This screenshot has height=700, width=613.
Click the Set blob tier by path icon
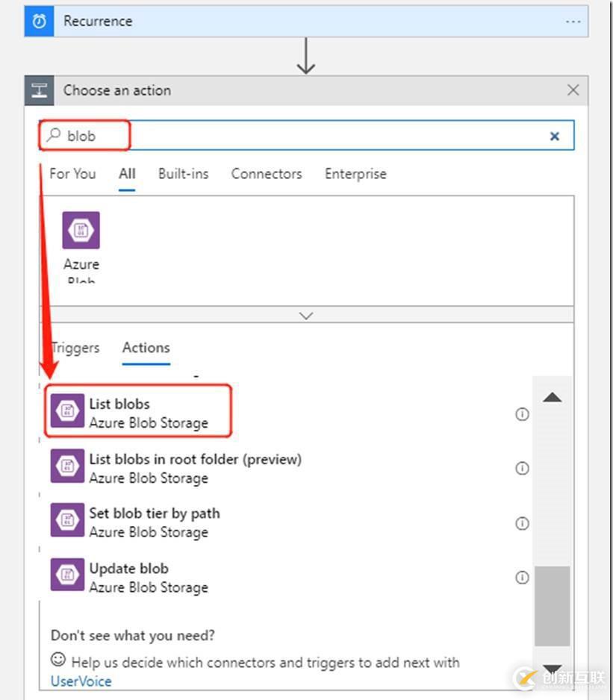[67, 520]
